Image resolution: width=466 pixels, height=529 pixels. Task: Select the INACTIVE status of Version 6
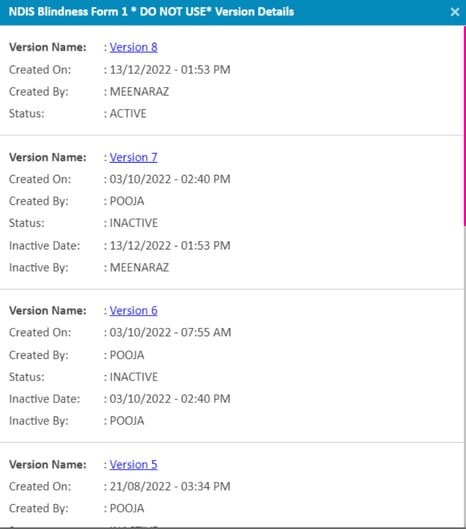(x=134, y=377)
